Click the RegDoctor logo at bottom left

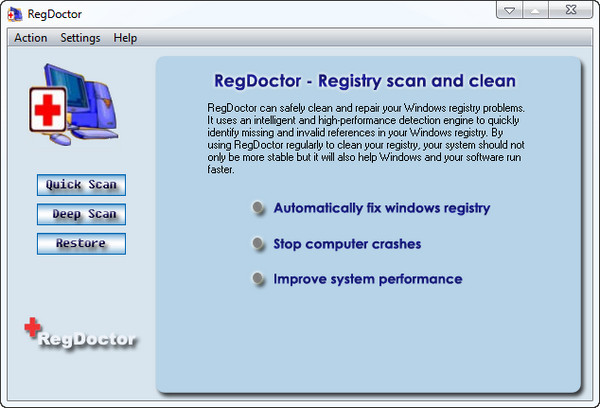click(80, 334)
